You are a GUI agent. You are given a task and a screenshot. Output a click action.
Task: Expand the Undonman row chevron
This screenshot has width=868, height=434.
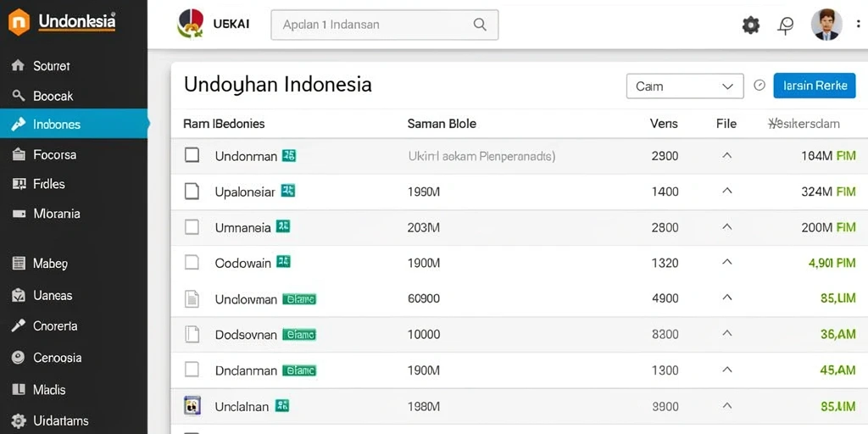[727, 156]
